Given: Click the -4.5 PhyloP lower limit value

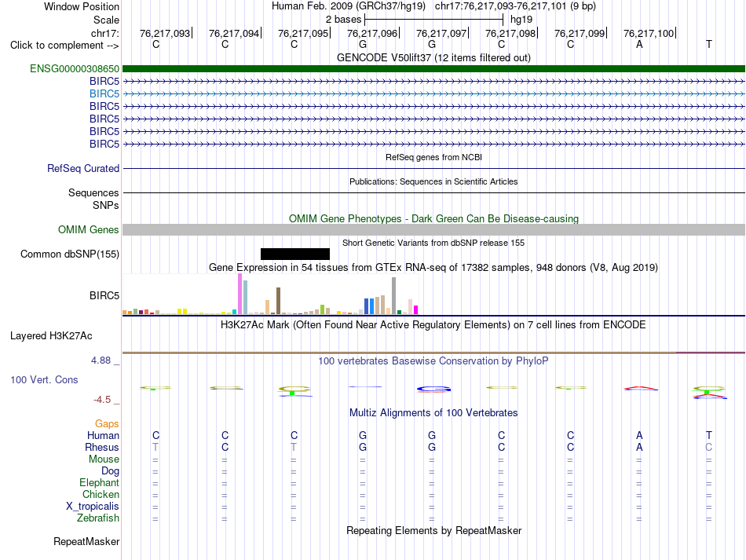Looking at the screenshot, I should click(102, 400).
